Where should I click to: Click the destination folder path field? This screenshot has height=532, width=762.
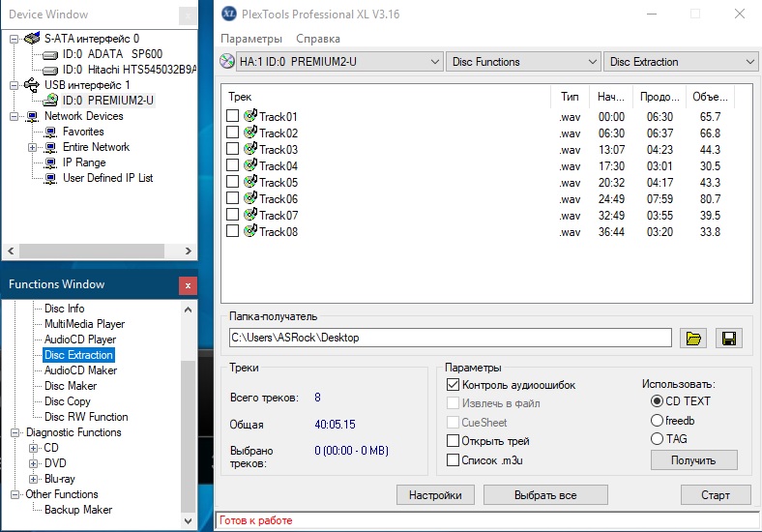tap(450, 338)
